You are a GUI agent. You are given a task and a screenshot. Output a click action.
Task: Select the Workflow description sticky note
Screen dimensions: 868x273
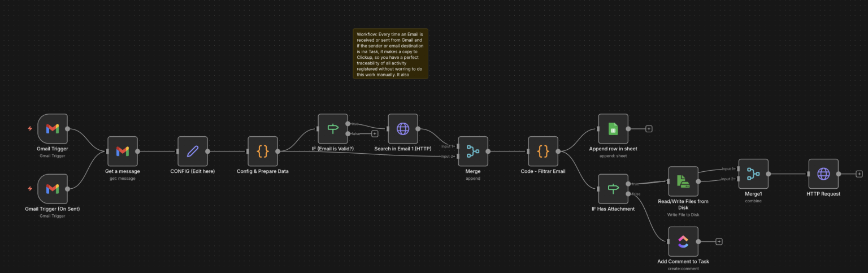point(390,53)
